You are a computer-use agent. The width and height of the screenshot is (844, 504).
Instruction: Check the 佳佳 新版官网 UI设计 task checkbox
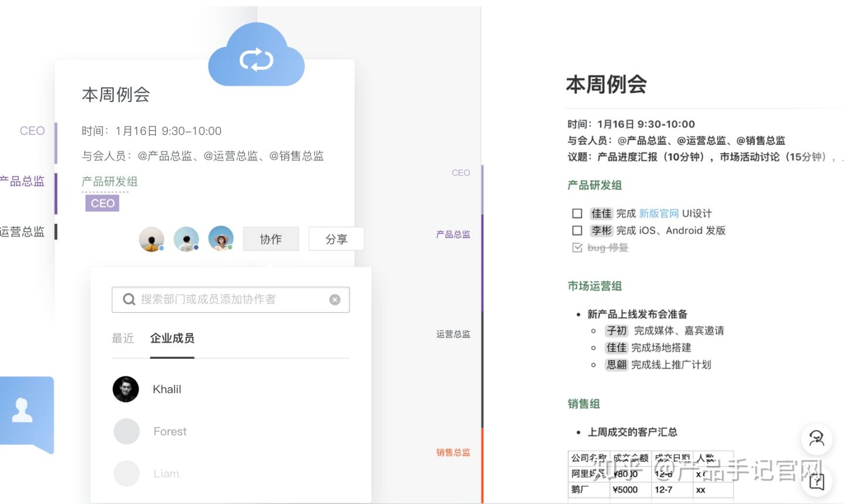click(577, 213)
